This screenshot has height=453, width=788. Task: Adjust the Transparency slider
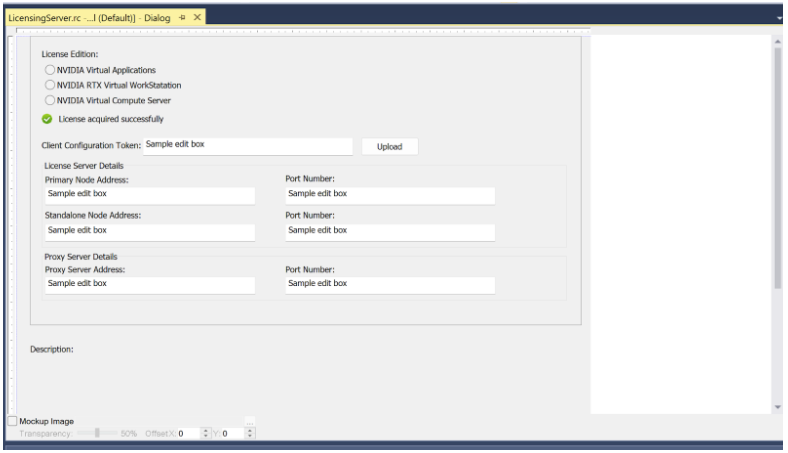[97, 433]
